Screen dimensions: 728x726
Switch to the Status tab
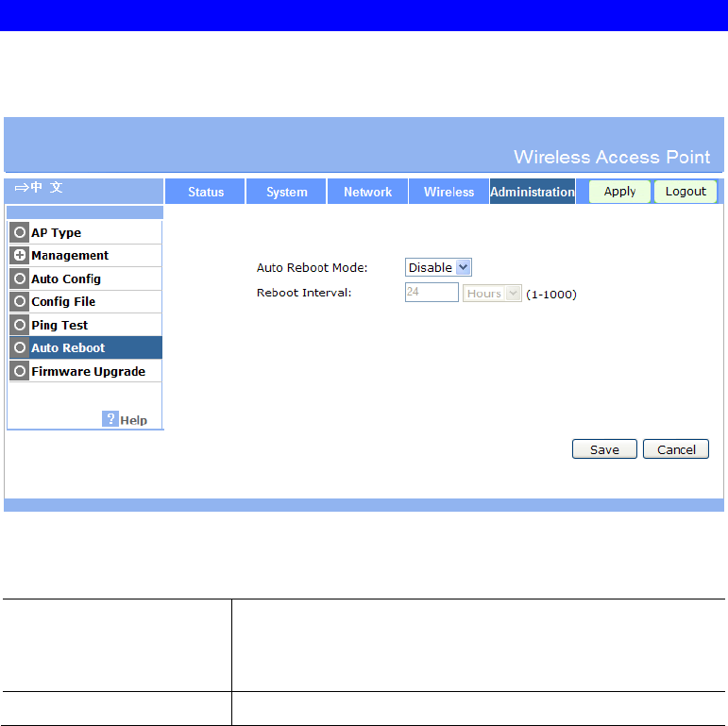[205, 192]
